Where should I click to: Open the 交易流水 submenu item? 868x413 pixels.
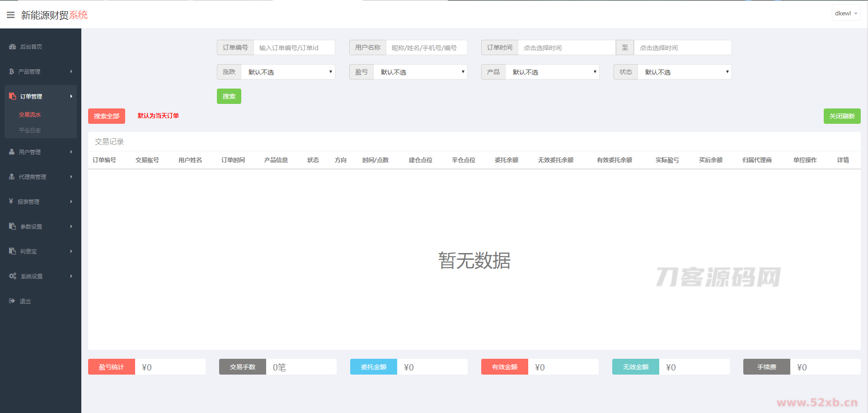(x=30, y=115)
